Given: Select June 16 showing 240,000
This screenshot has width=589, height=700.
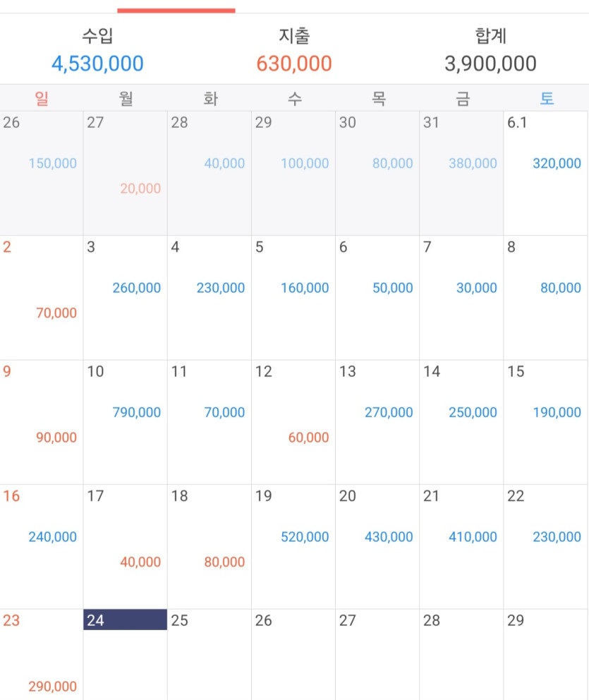Looking at the screenshot, I should [42, 547].
